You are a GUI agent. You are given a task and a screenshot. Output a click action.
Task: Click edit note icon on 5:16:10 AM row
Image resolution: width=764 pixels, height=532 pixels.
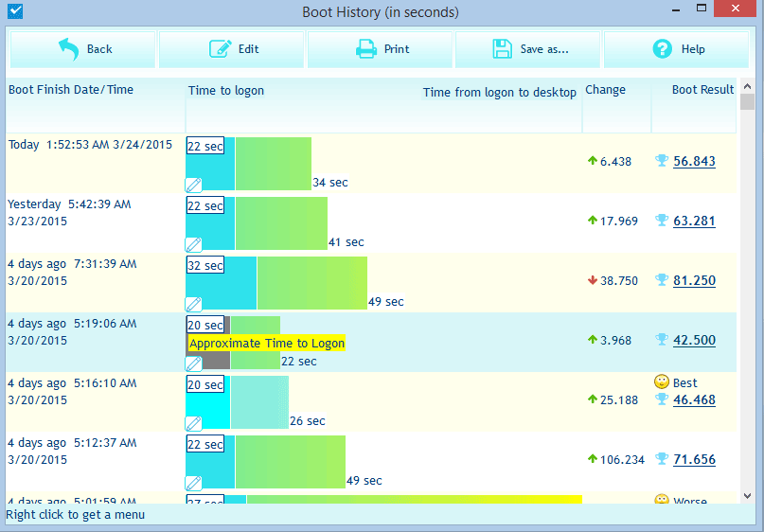tap(193, 423)
